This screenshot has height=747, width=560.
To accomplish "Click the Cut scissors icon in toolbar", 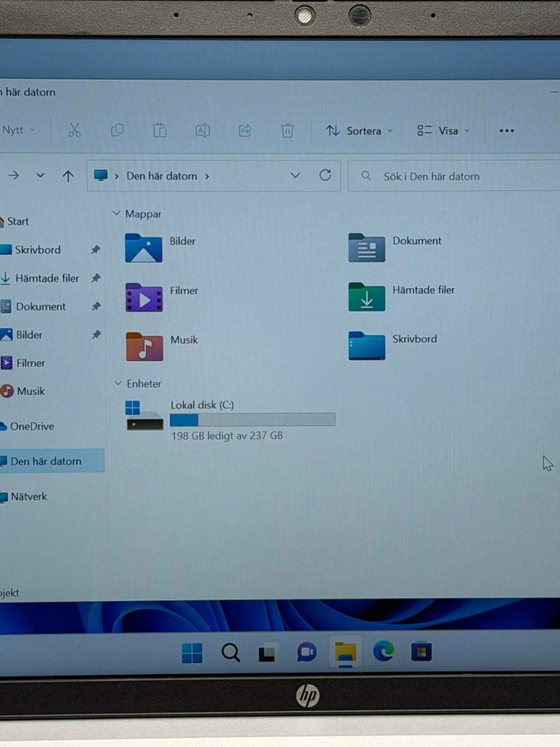I will (x=75, y=130).
